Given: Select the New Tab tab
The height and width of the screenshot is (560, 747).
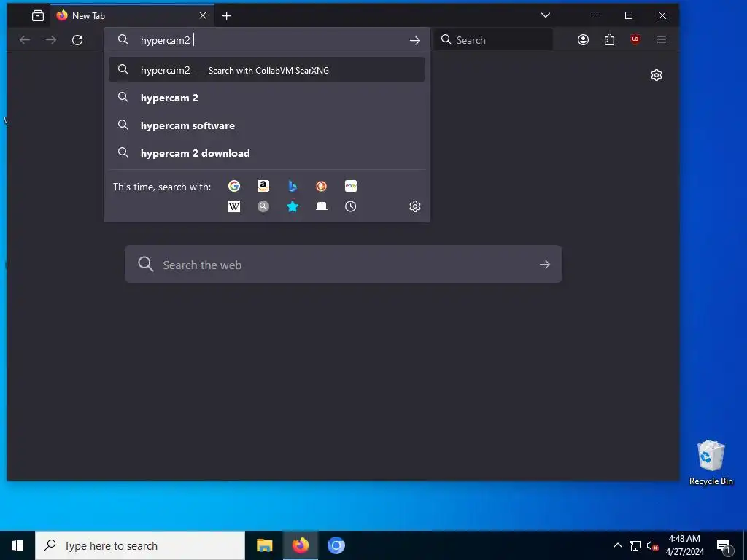Looking at the screenshot, I should tap(133, 16).
